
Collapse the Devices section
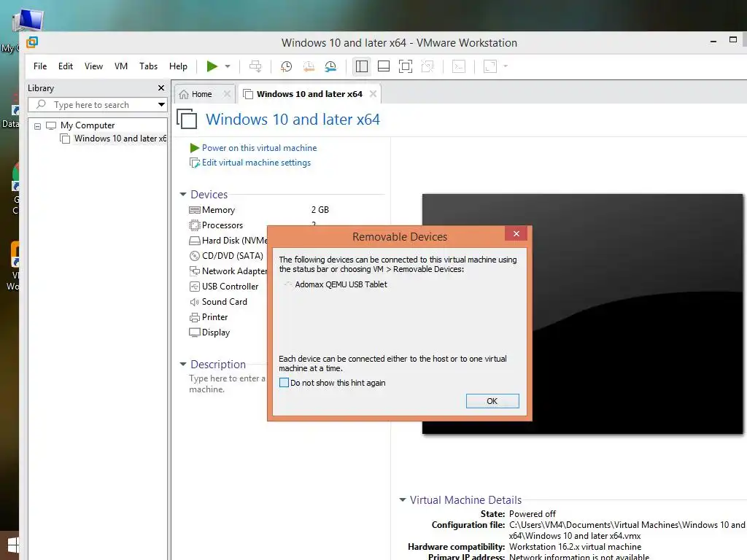183,194
